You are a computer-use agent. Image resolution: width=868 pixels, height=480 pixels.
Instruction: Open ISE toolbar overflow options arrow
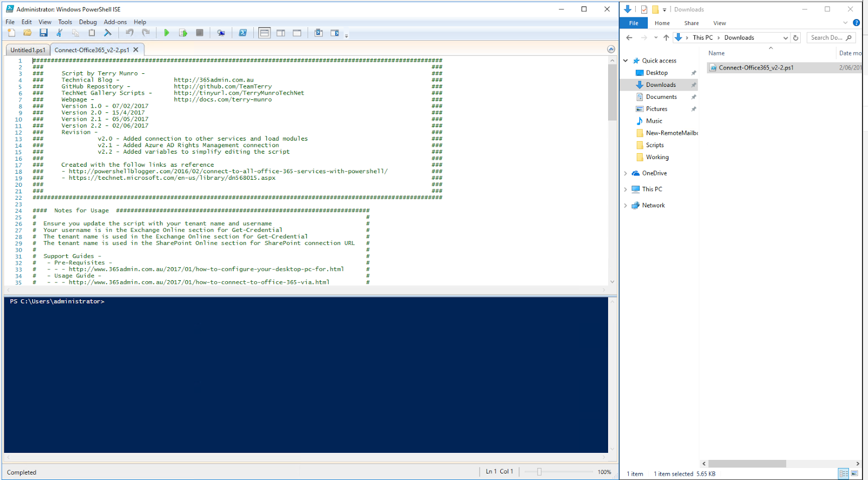point(346,35)
